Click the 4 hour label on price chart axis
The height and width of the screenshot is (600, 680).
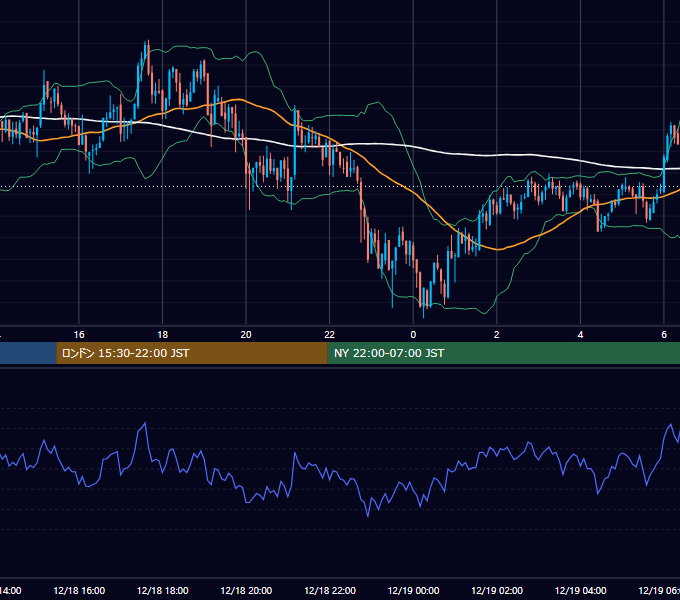580,335
